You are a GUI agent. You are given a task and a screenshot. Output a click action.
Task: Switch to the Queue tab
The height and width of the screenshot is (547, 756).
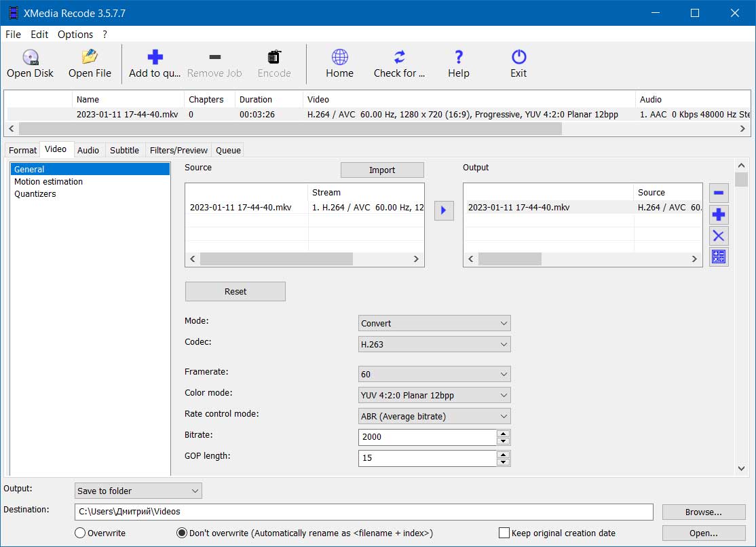point(228,150)
